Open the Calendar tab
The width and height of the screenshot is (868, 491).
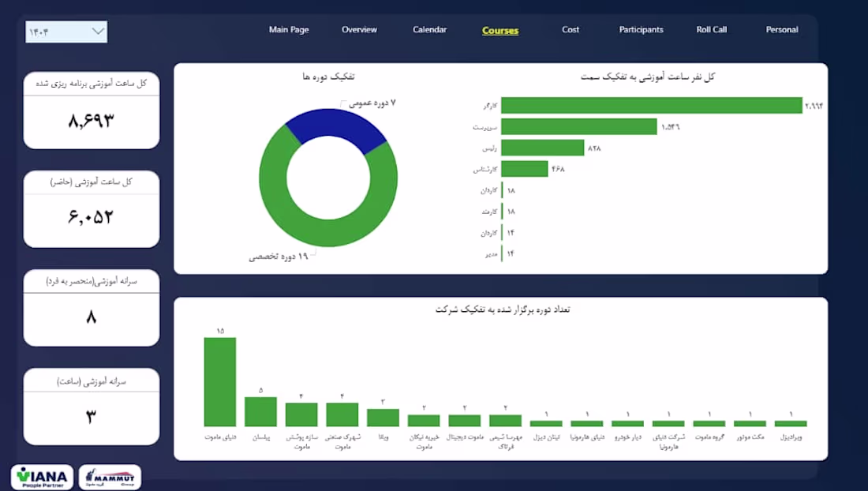point(429,30)
